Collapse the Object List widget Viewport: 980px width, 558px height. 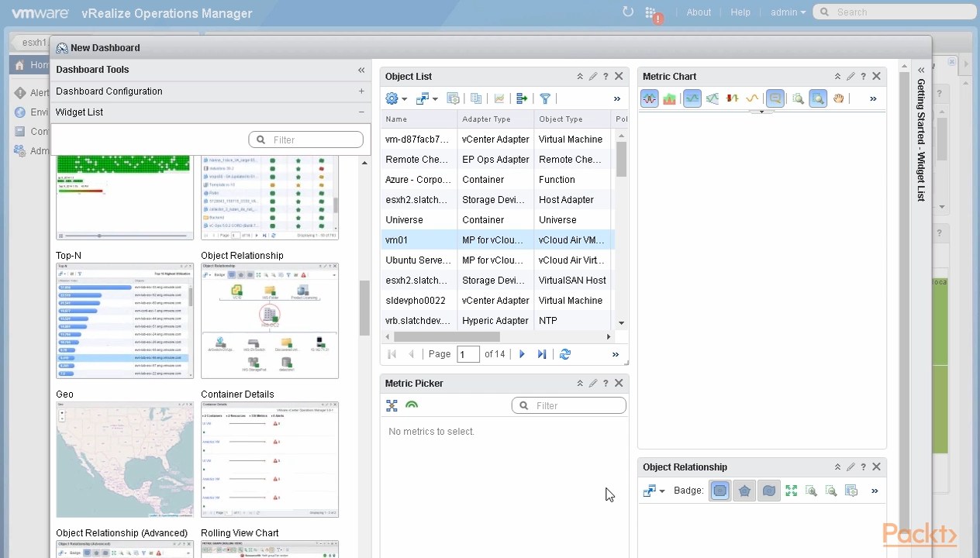pyautogui.click(x=580, y=77)
